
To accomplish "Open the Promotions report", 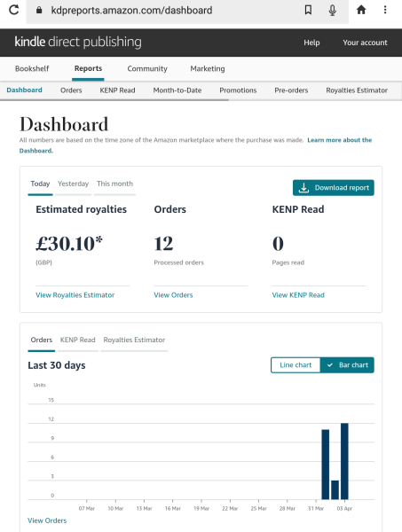I will pos(238,90).
